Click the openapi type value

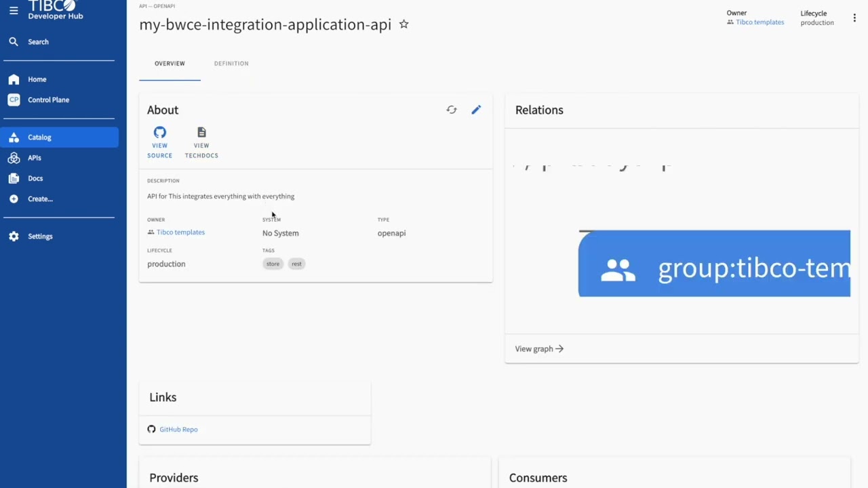[x=391, y=233]
